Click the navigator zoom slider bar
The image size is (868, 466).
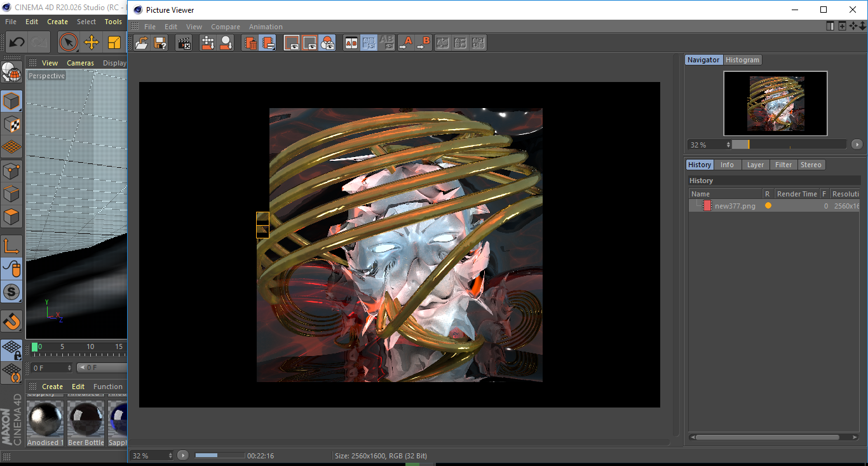(789, 145)
